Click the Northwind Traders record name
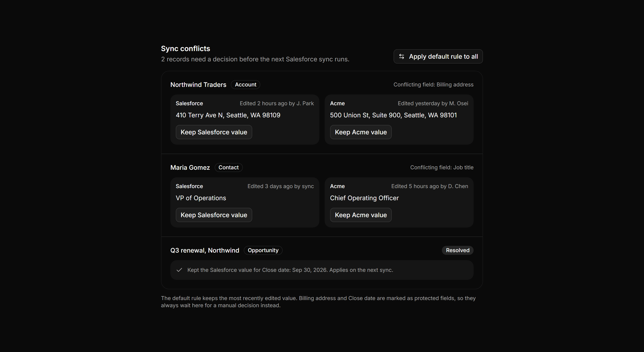 [x=198, y=85]
